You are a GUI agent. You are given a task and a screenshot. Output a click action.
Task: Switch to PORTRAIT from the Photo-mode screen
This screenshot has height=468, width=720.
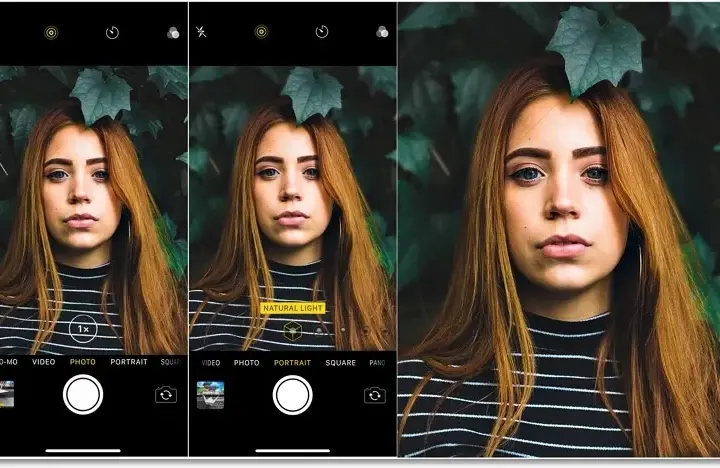click(x=129, y=362)
